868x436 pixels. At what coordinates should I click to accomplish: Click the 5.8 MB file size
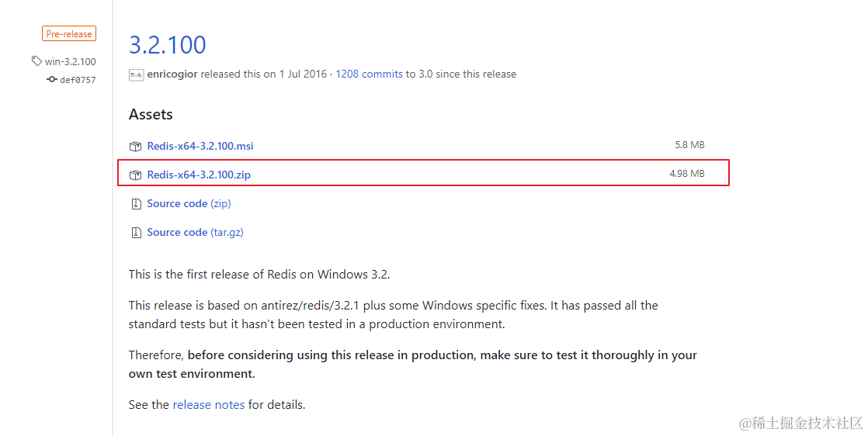click(x=689, y=145)
